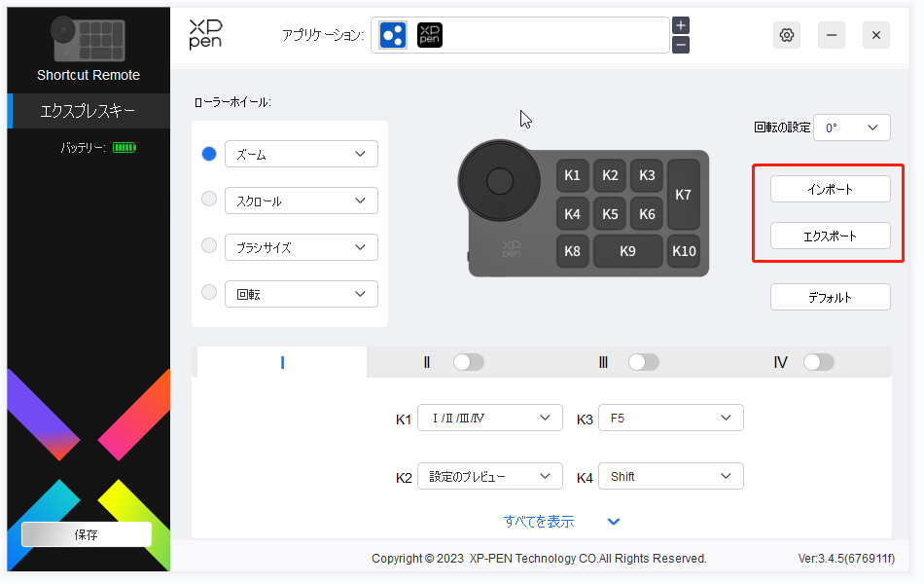924x584 pixels.
Task: Click the エクスポート button
Action: coord(830,236)
